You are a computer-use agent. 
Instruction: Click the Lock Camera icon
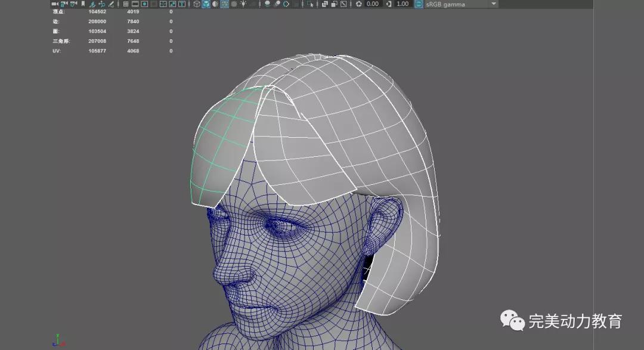coord(64,4)
